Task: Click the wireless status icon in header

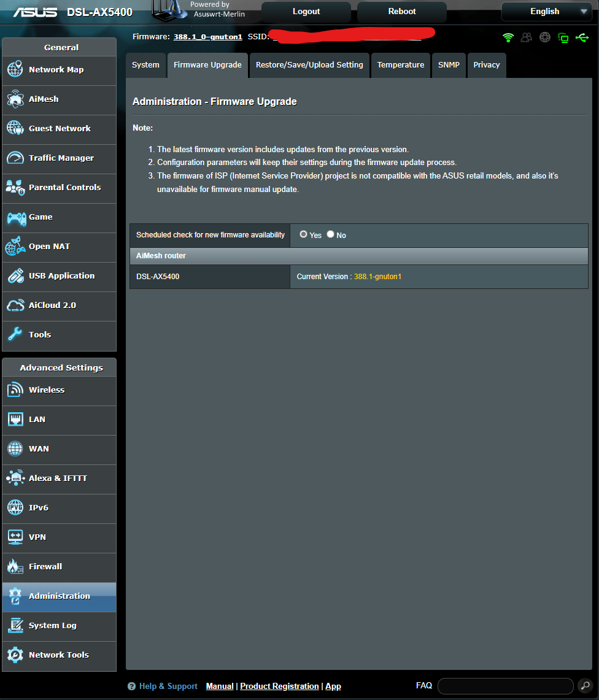Action: pos(508,37)
